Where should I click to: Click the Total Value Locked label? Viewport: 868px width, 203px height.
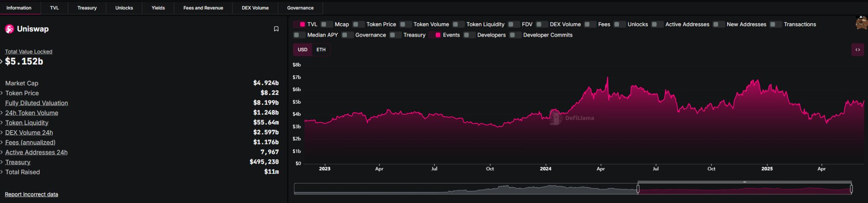point(29,52)
